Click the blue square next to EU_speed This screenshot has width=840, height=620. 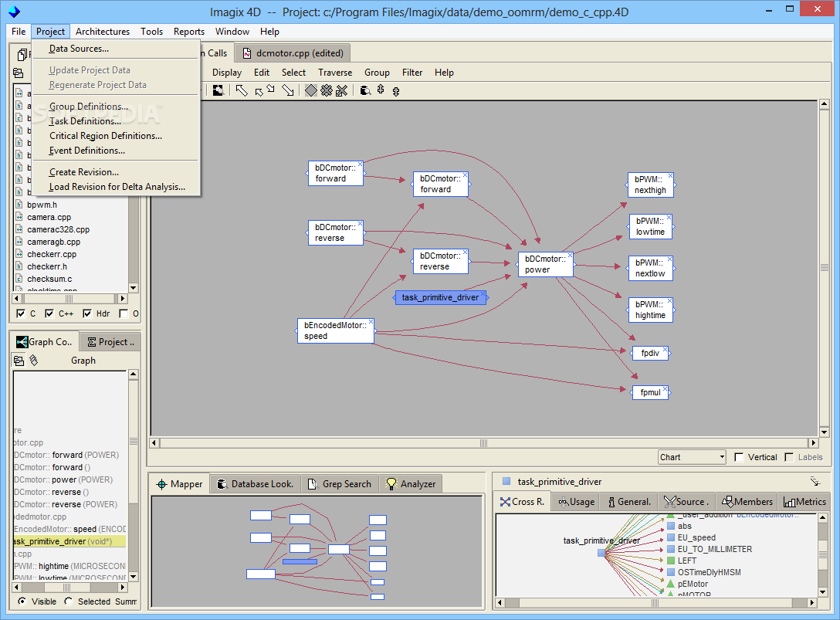(671, 537)
